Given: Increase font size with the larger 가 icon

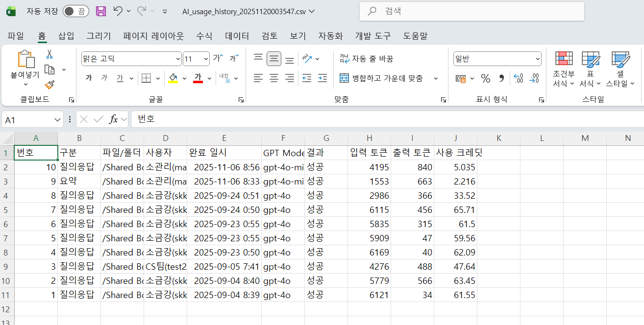Looking at the screenshot, I should pyautogui.click(x=218, y=59).
